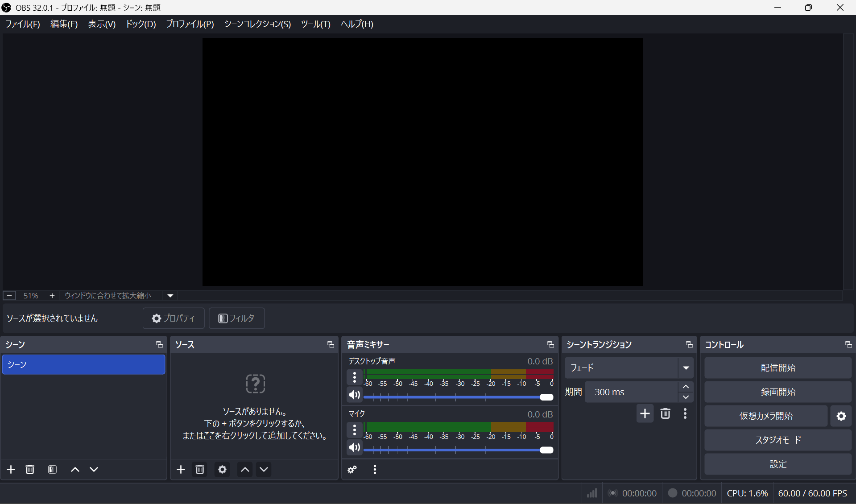Mute the デスクトップ音声 speaker
The width and height of the screenshot is (856, 504).
(x=355, y=395)
